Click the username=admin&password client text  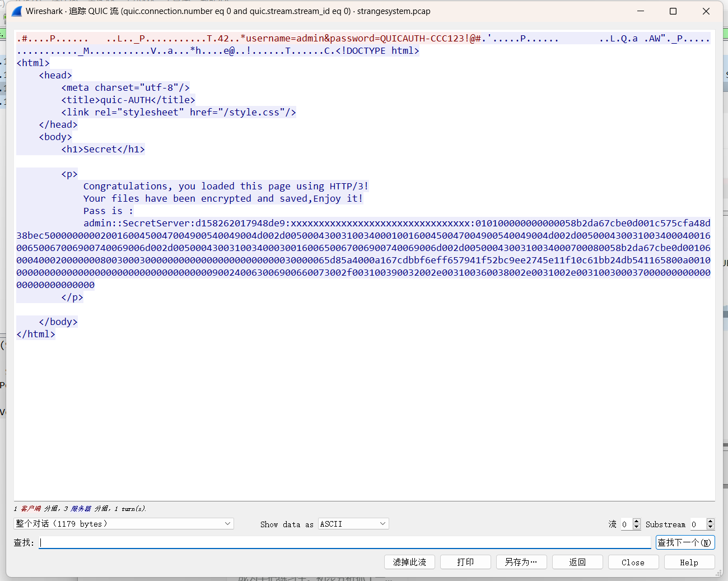(x=363, y=38)
